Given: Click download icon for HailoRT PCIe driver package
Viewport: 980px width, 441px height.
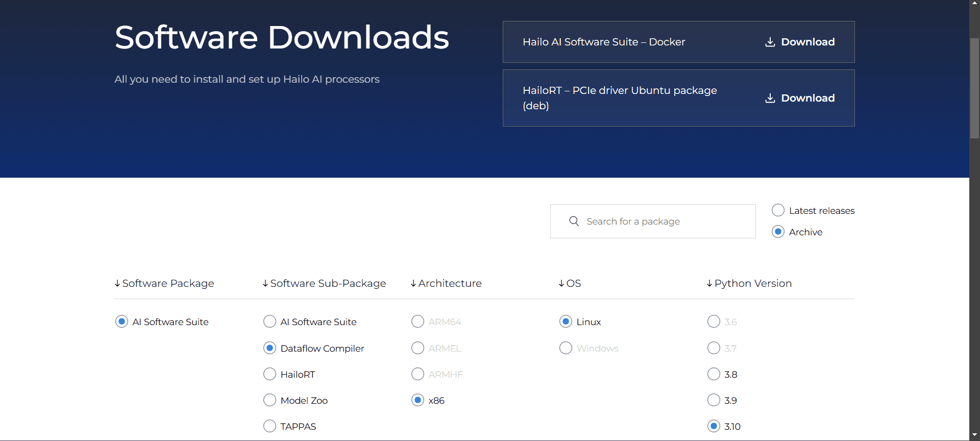Looking at the screenshot, I should (x=770, y=98).
